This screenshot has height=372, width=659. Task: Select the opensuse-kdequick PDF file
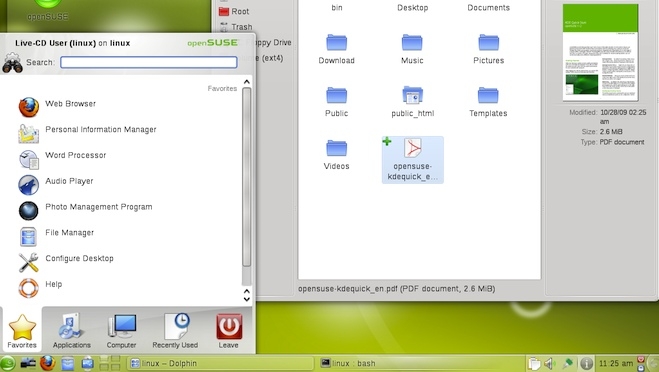point(413,160)
